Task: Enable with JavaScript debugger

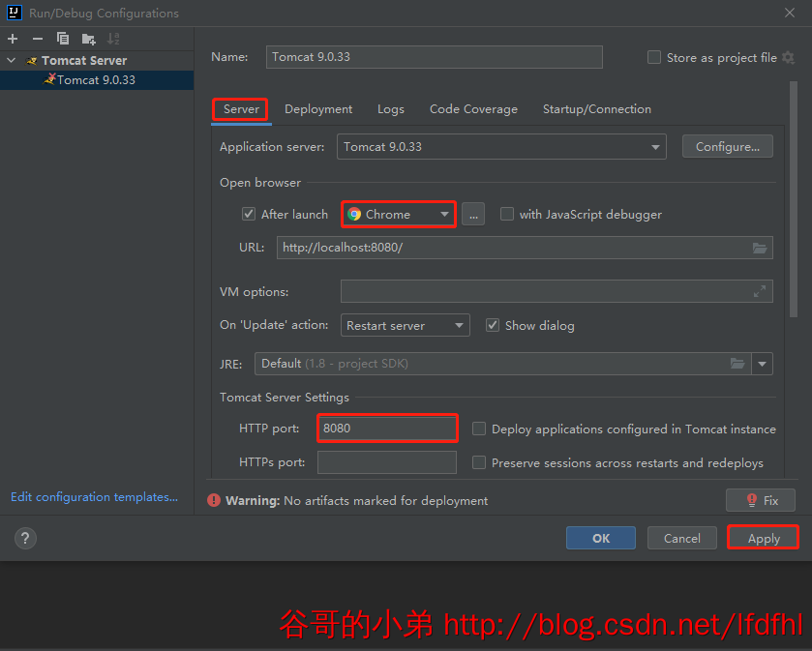Action: [506, 214]
